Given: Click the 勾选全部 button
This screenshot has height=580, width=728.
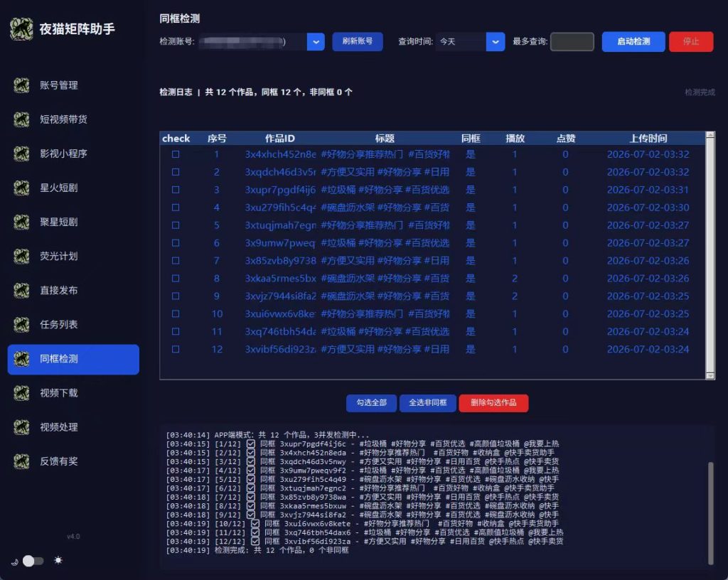Looking at the screenshot, I should click(371, 403).
